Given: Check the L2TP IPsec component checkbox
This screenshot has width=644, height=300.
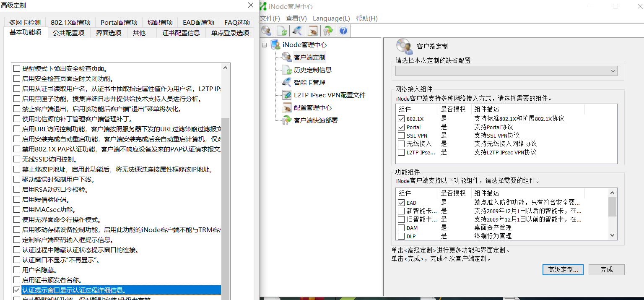Looking at the screenshot, I should (x=401, y=152).
